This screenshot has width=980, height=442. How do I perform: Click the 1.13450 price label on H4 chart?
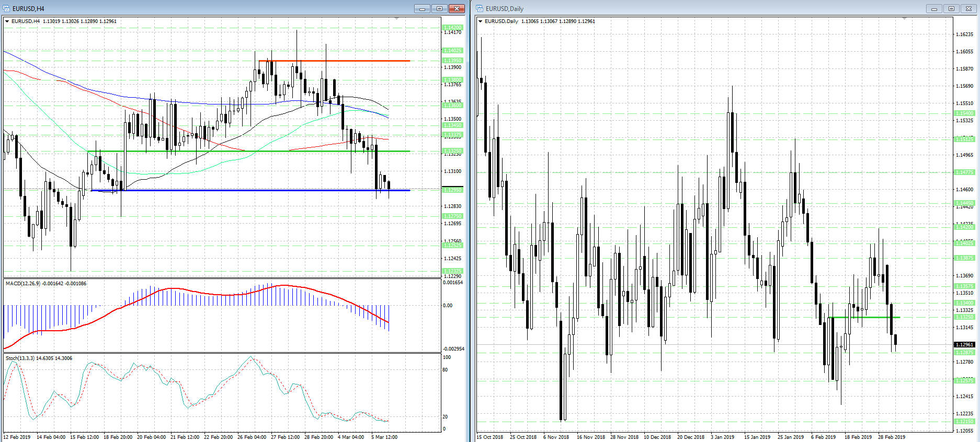[x=452, y=125]
